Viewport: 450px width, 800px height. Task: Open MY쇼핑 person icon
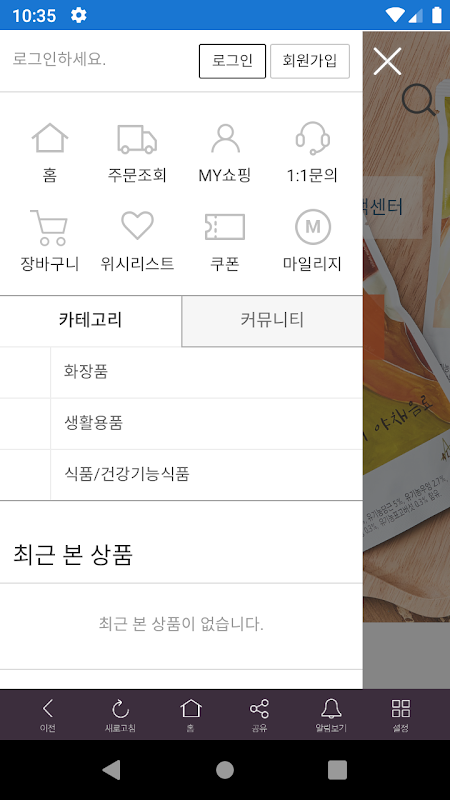tap(225, 138)
